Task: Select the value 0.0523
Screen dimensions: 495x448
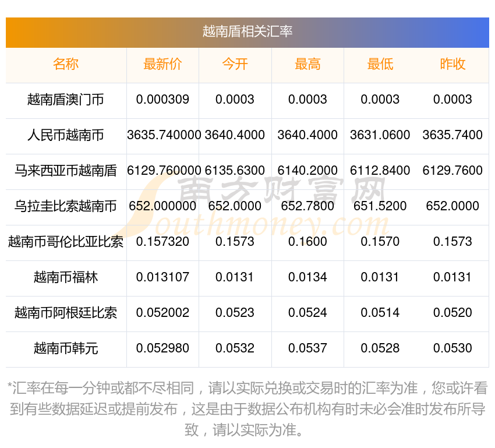Action: (x=235, y=313)
